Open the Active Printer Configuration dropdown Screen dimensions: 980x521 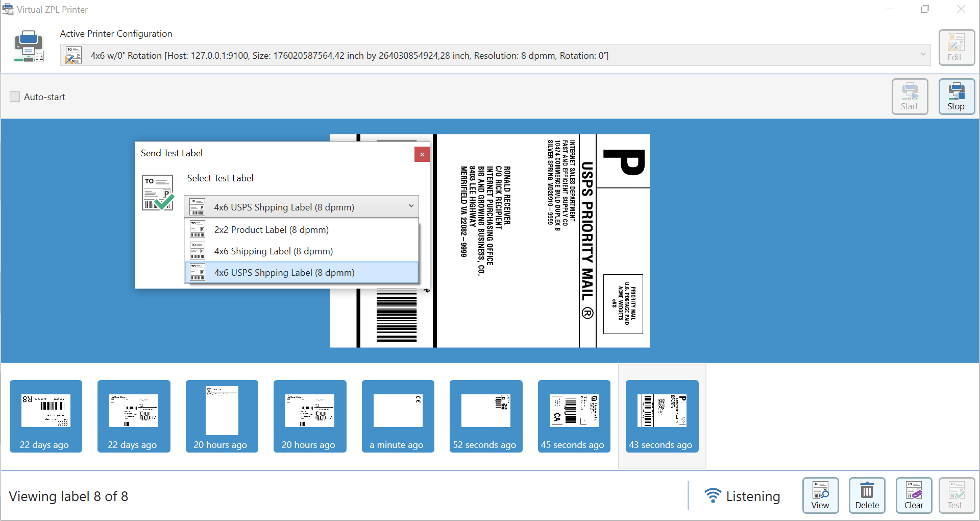point(923,55)
